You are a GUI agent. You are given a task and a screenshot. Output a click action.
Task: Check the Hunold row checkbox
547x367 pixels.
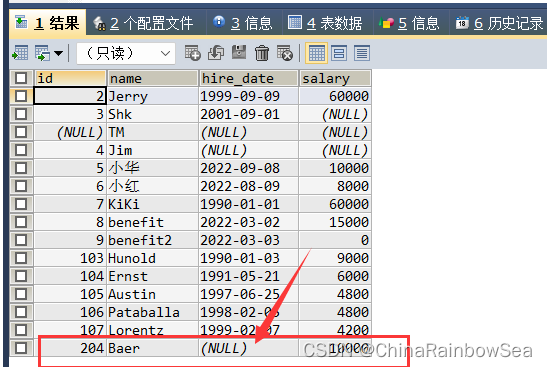click(21, 258)
